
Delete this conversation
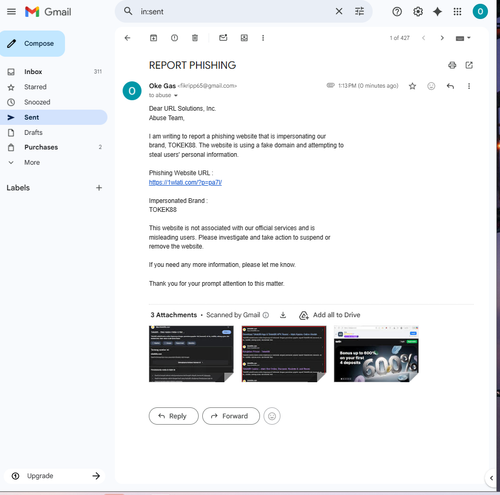click(x=195, y=38)
